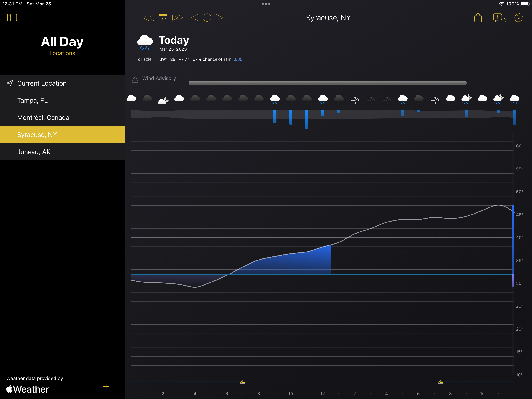Select Current Location in sidebar
Viewport: 532px width, 399px height.
[x=62, y=83]
